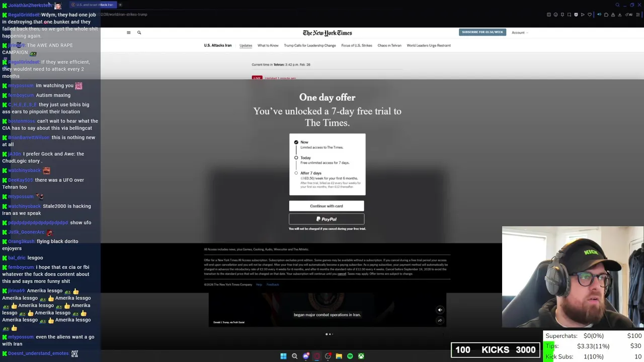Click the video share arrow icon
The image size is (644, 362).
(440, 320)
